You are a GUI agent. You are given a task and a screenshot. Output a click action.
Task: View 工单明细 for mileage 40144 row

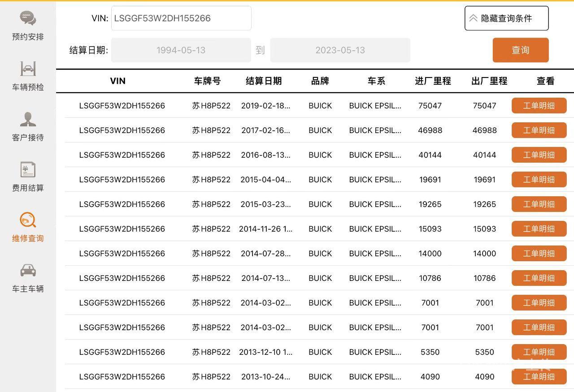[539, 155]
